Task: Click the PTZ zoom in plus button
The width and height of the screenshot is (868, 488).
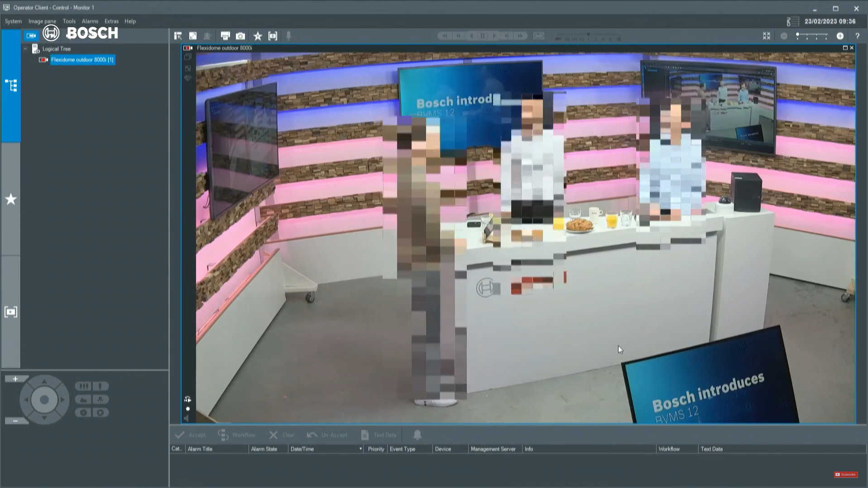Action: click(x=15, y=379)
